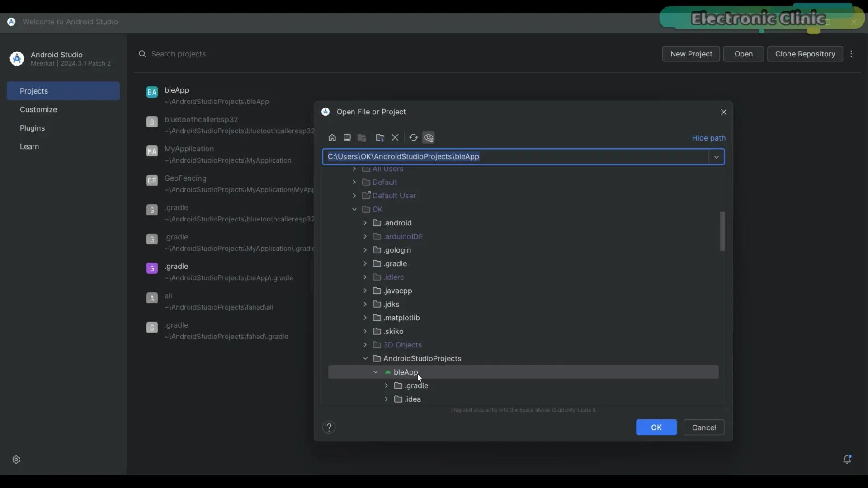This screenshot has height=488, width=868.
Task: Expand the .android folder
Action: pyautogui.click(x=365, y=223)
